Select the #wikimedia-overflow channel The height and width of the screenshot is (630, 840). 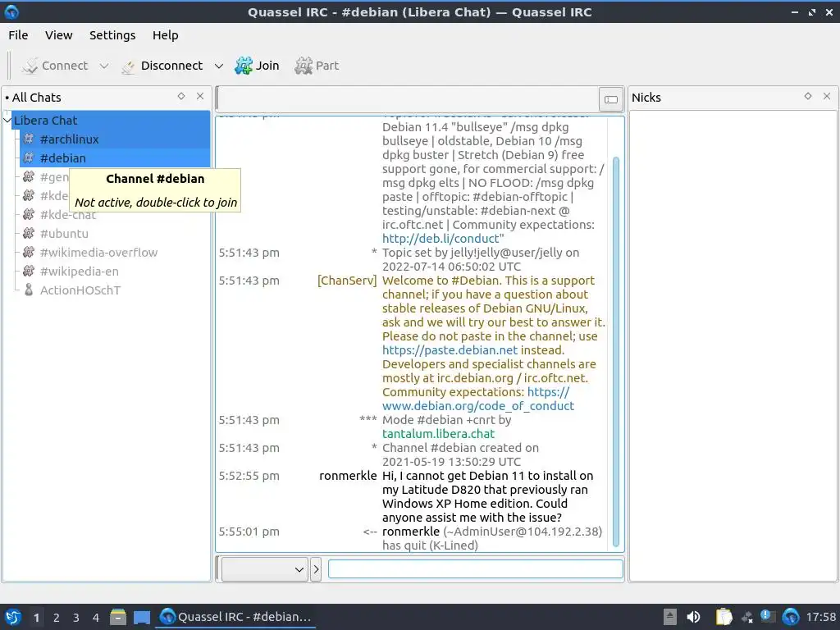point(98,253)
